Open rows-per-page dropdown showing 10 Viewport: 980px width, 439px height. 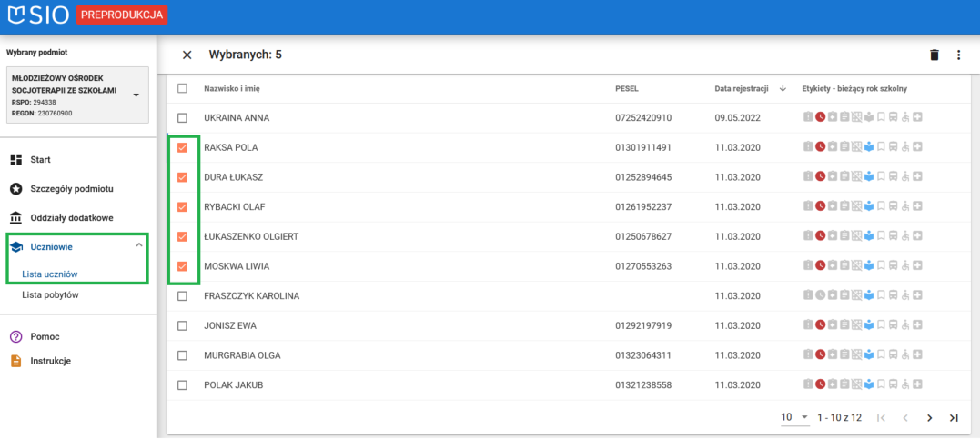[x=795, y=417]
